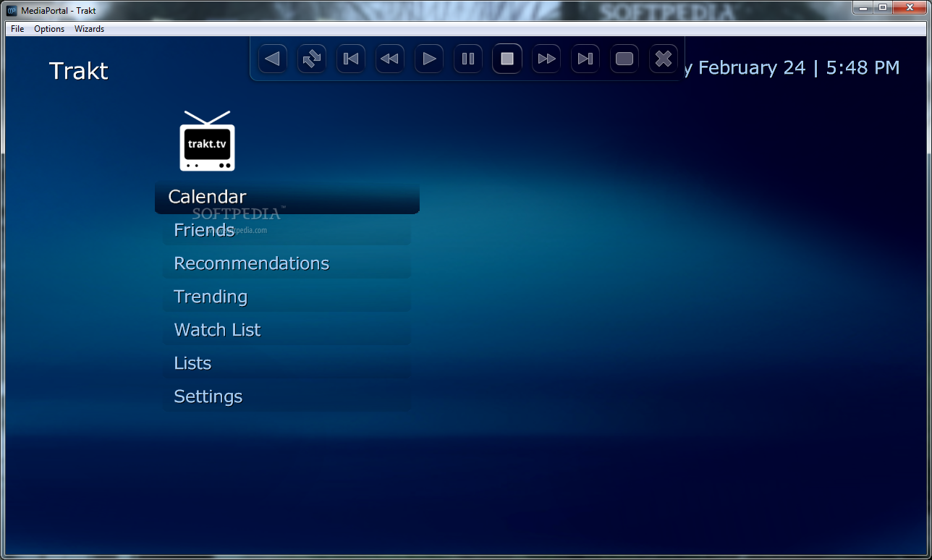Skip to the next track
This screenshot has height=560, width=932.
(585, 59)
